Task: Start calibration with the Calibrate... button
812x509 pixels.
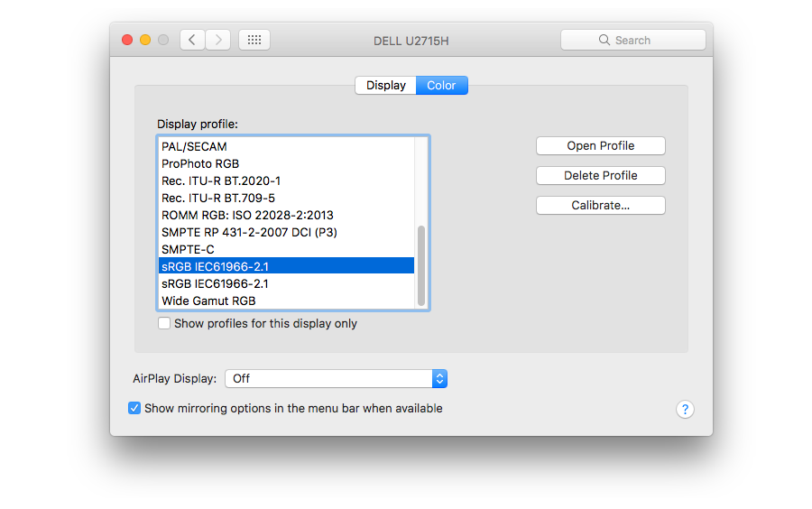Action: [601, 206]
